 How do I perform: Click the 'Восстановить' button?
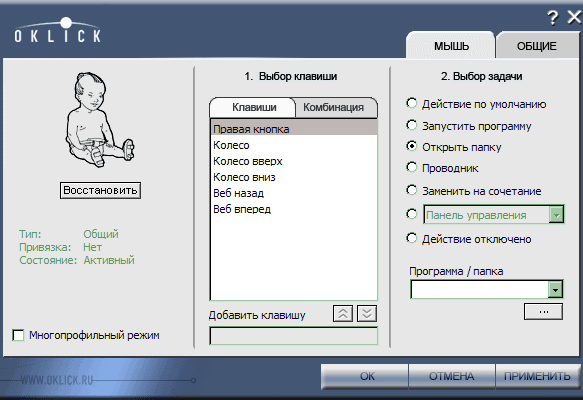[100, 190]
